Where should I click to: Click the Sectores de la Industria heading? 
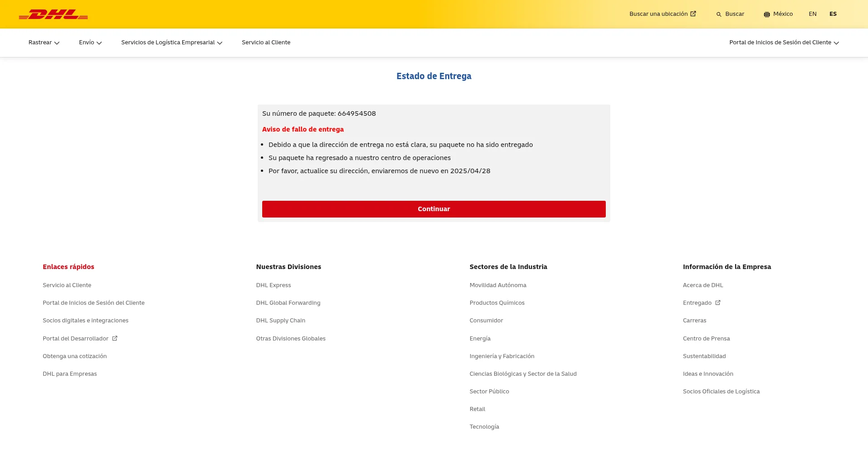click(508, 267)
